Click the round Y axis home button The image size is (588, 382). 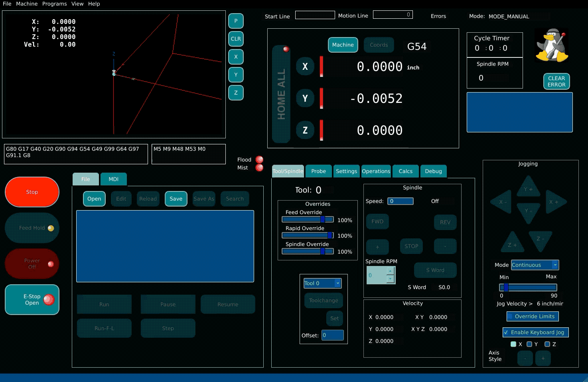coord(305,98)
